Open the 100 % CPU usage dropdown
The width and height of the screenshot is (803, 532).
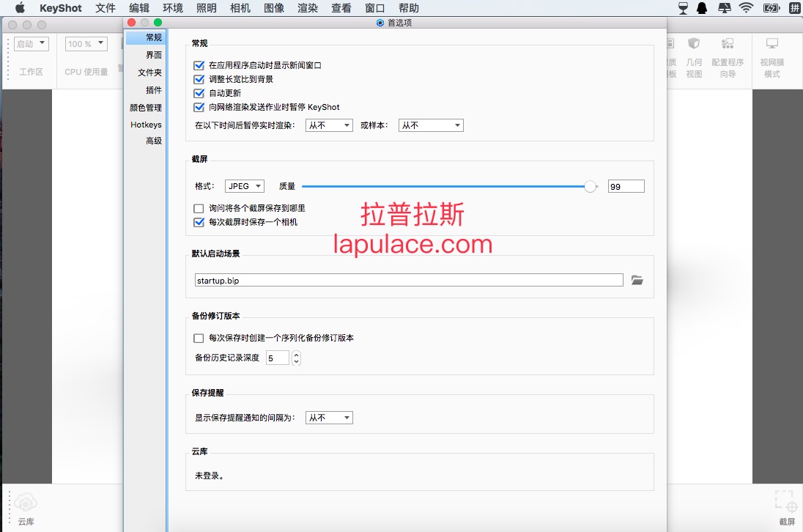tap(86, 44)
